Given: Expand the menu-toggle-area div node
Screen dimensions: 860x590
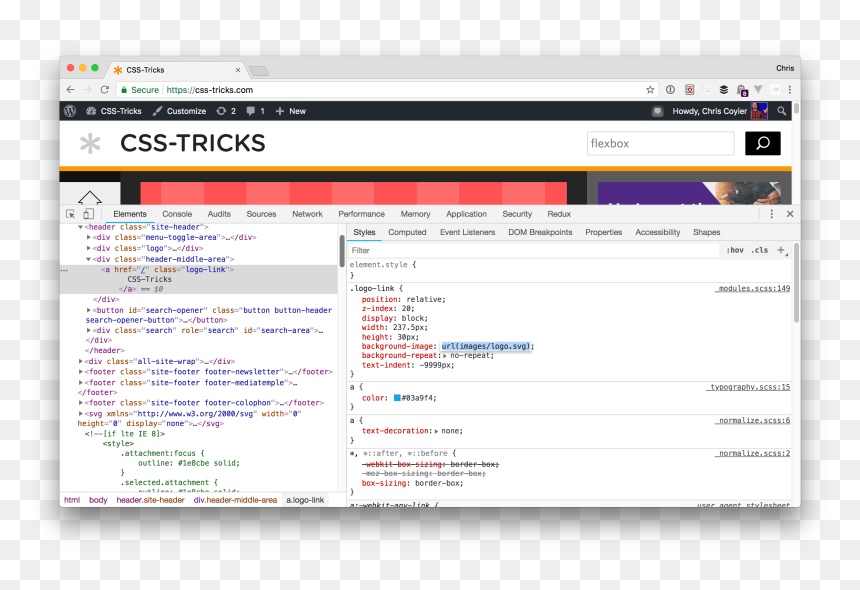Looking at the screenshot, I should click(x=88, y=237).
